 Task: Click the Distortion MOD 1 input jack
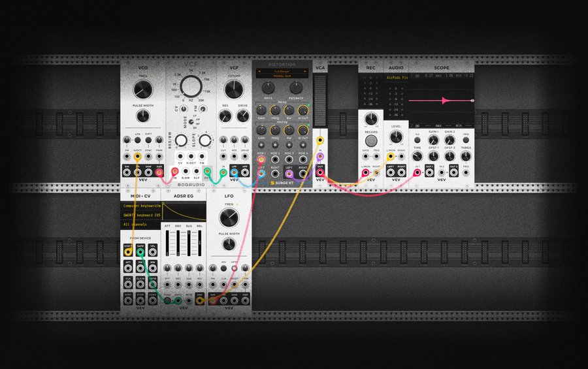pyautogui.click(x=261, y=160)
